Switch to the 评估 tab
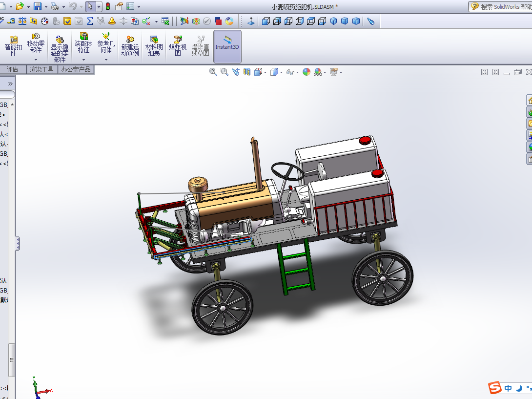The height and width of the screenshot is (399, 532). coord(13,70)
